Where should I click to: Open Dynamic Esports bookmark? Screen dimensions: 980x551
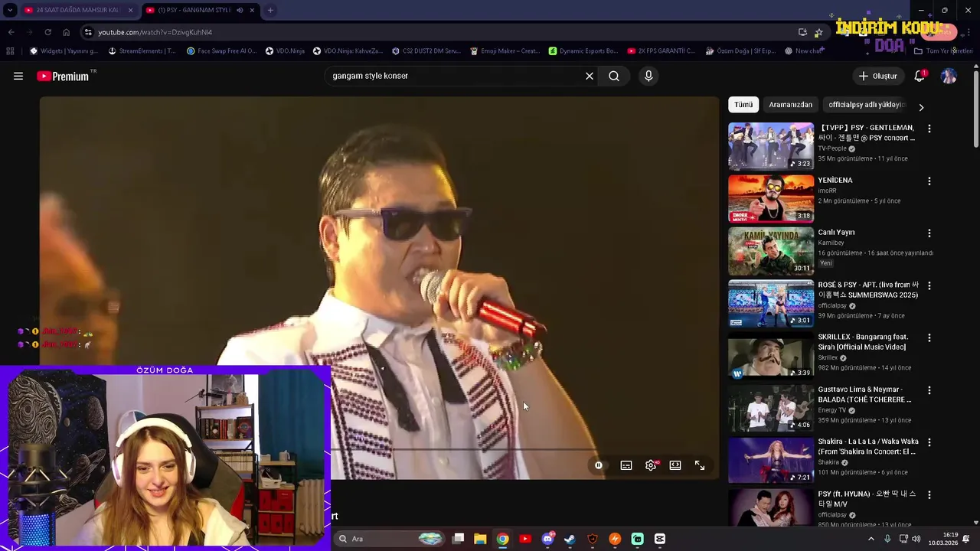[583, 51]
